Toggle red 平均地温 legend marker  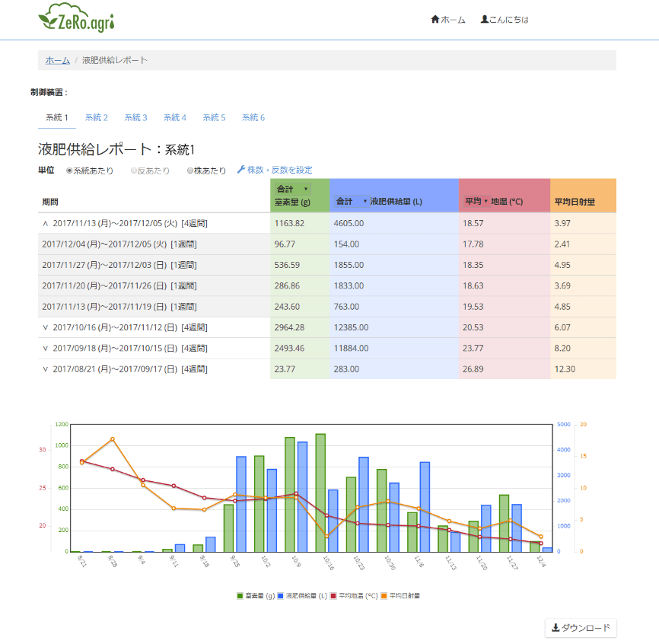[333, 596]
